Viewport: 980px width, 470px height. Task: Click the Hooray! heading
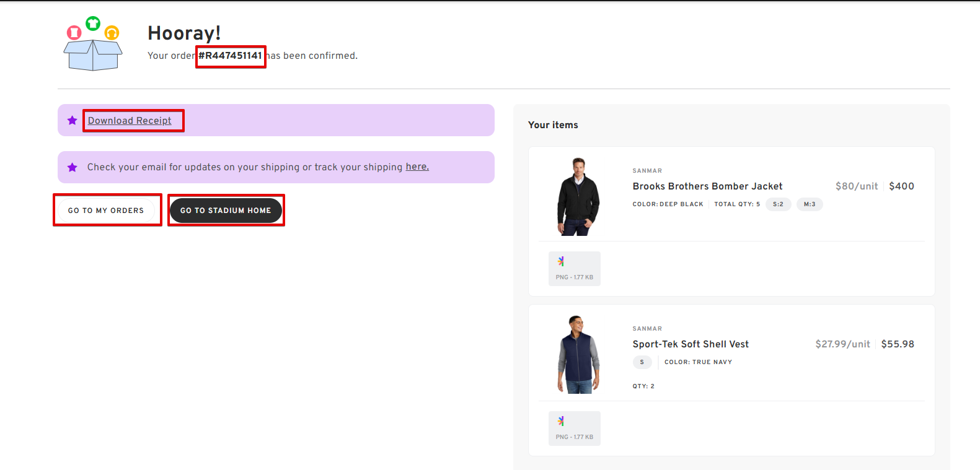184,33
